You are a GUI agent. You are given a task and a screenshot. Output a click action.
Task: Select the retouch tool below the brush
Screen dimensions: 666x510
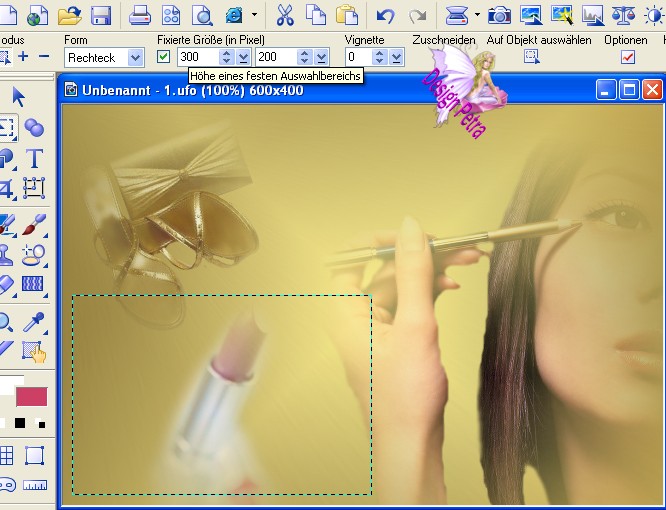(x=33, y=256)
